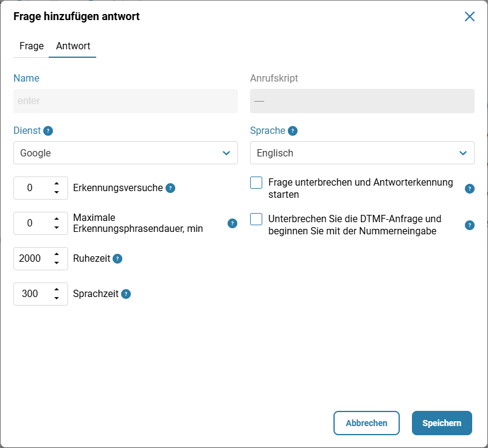Check Unterbrechen Sie die DTMF-Anfrage box
488x448 pixels.
pyautogui.click(x=256, y=219)
